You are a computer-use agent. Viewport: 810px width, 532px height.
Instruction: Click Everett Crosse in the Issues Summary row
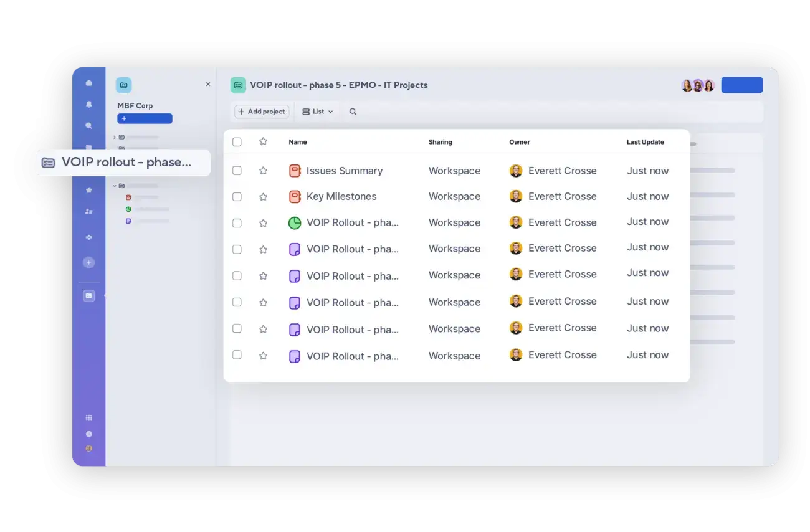click(563, 171)
